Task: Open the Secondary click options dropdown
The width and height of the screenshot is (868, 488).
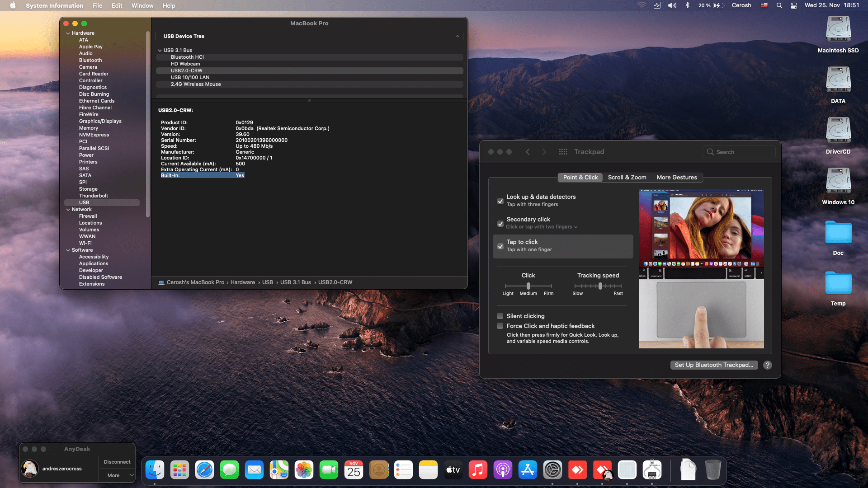Action: [575, 227]
